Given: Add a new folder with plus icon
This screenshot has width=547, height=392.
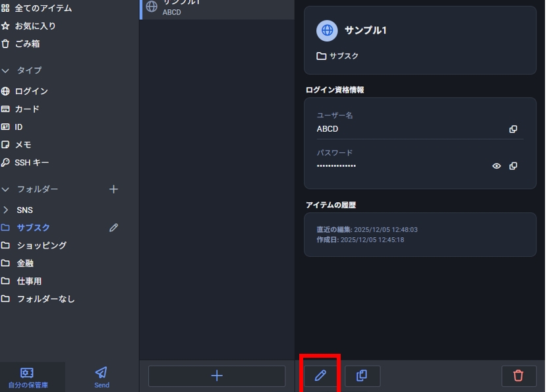Looking at the screenshot, I should click(113, 189).
